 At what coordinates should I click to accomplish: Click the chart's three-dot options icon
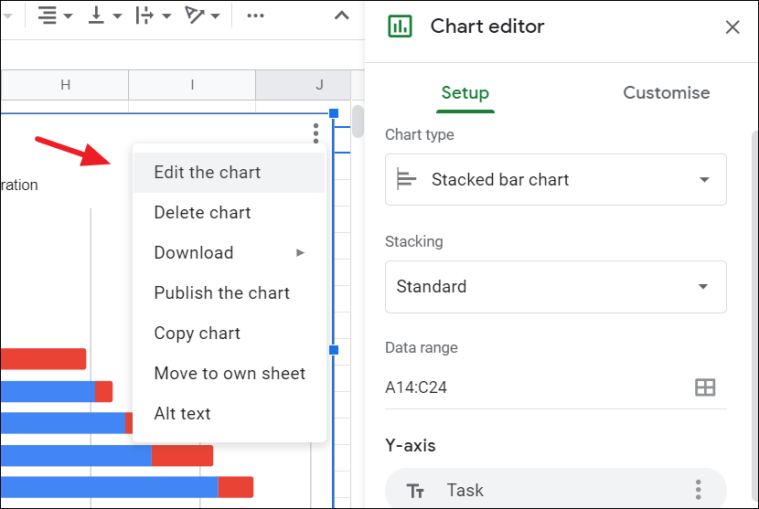pyautogui.click(x=316, y=133)
